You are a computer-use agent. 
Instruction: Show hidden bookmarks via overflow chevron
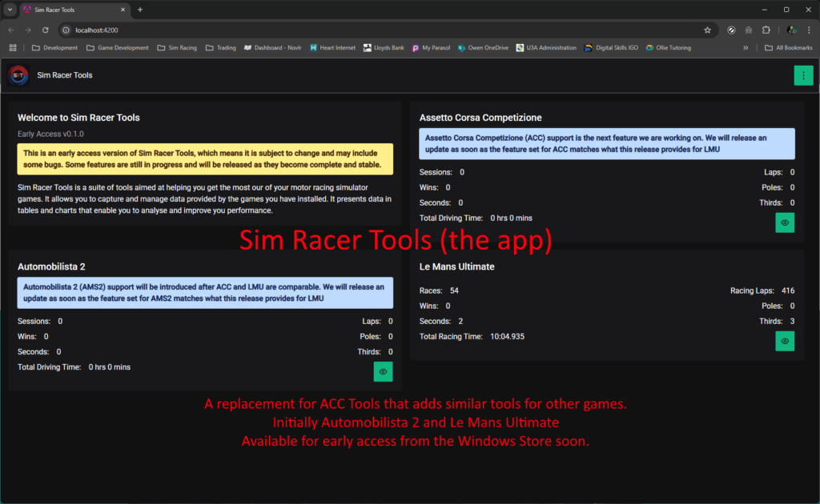746,47
